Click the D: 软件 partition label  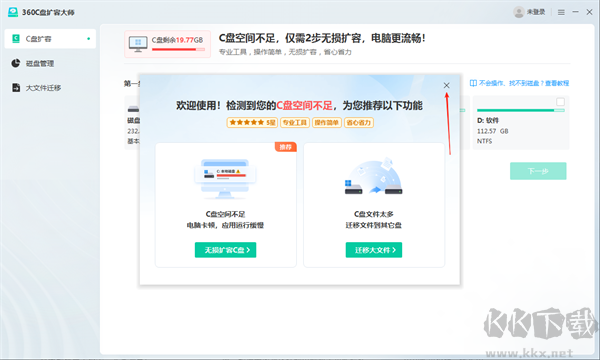[488, 120]
